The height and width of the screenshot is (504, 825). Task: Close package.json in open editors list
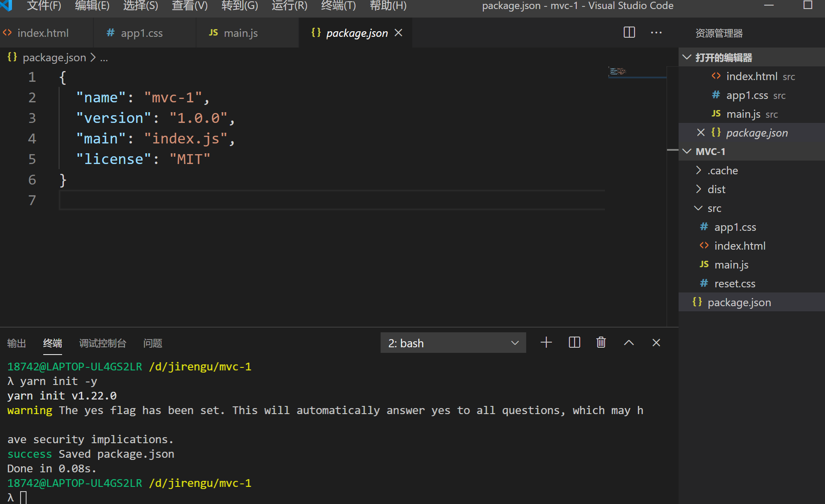[x=700, y=133]
